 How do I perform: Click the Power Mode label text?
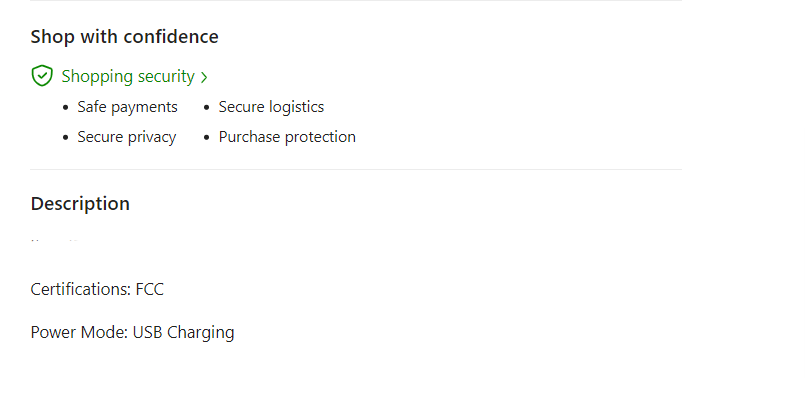click(78, 333)
